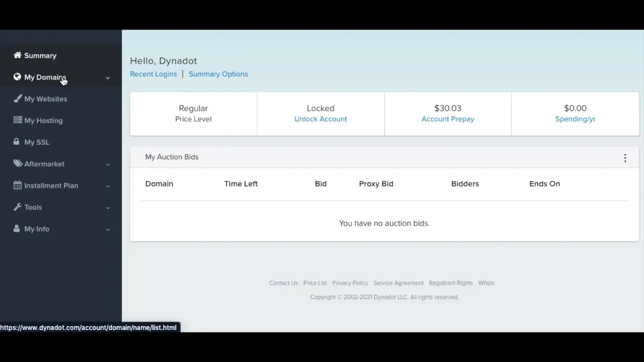Click the Summary home icon
This screenshot has width=644, height=362.
coord(17,55)
